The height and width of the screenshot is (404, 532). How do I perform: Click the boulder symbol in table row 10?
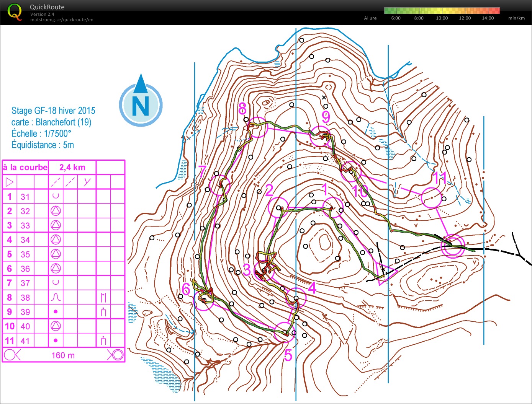(56, 326)
